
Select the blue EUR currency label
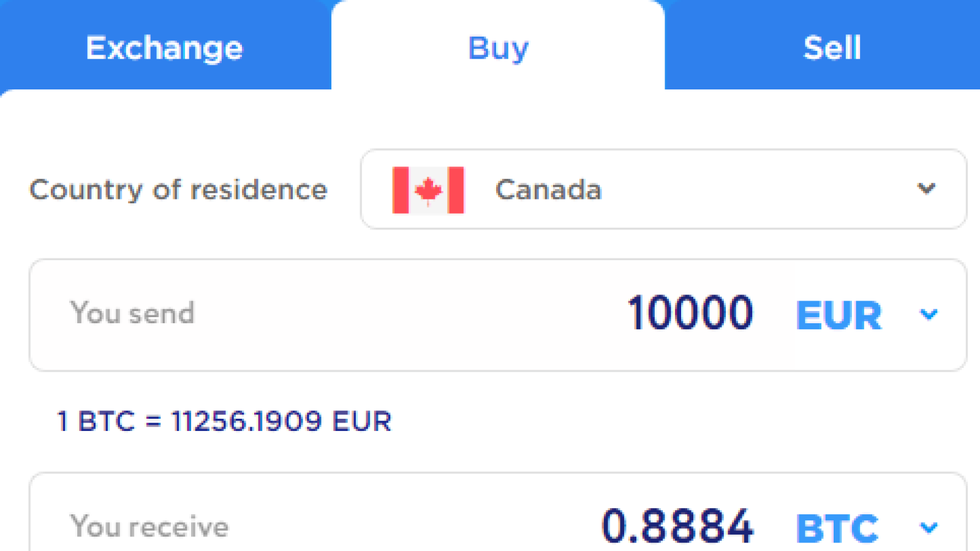coord(839,316)
